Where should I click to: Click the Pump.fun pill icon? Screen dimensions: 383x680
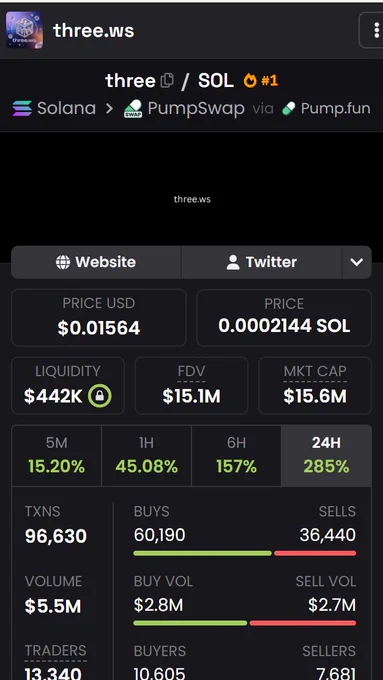(288, 108)
